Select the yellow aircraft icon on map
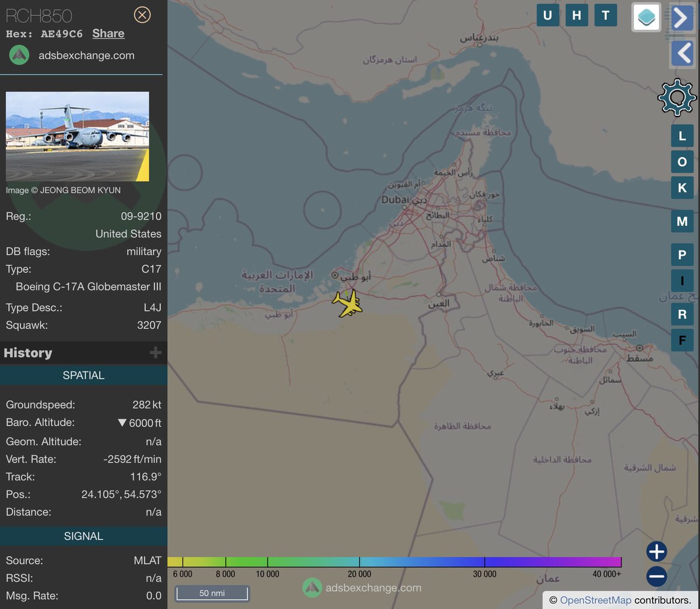700x609 pixels. (x=348, y=303)
